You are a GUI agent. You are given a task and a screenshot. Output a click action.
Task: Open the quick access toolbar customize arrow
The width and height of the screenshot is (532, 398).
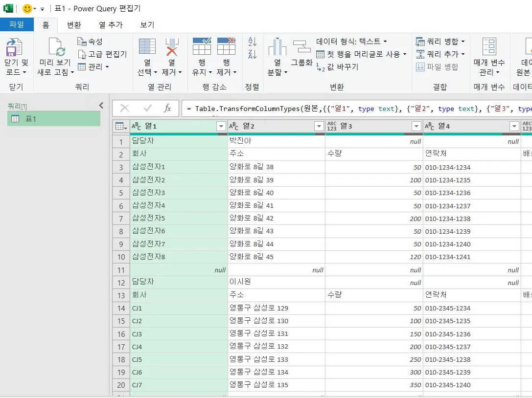coord(42,9)
